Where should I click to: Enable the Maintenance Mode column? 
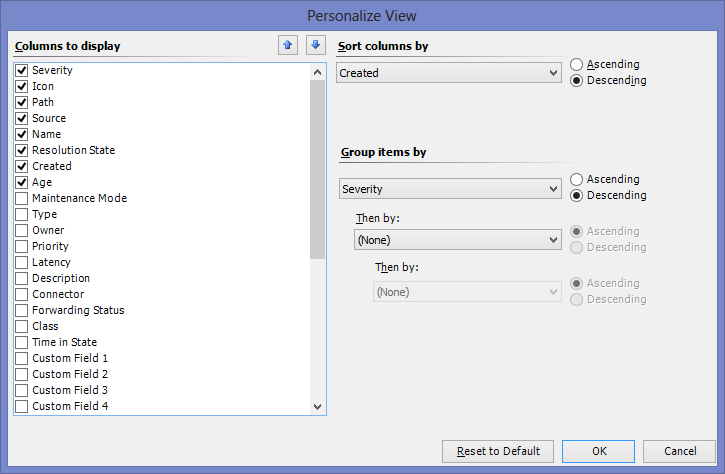[x=22, y=198]
